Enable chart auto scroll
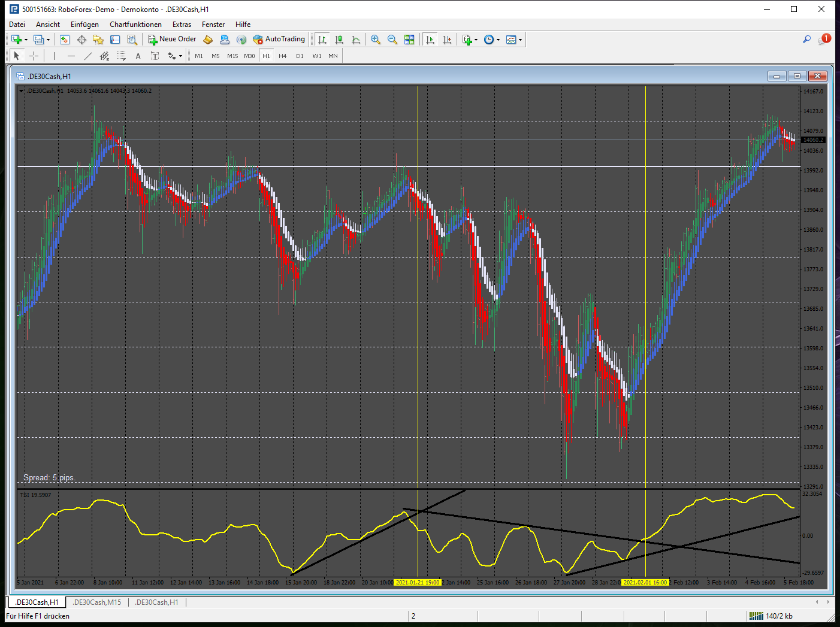 tap(430, 40)
